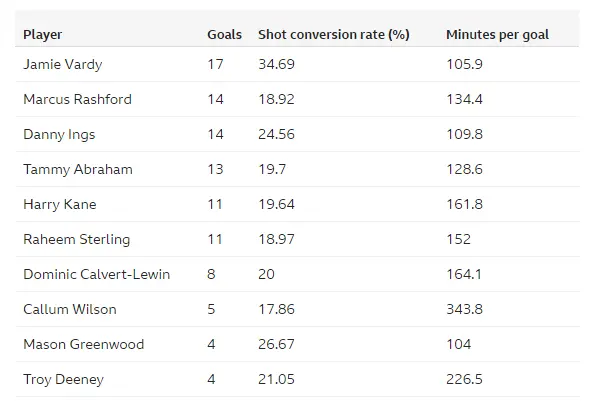Click the Player column header
This screenshot has height=409, width=615.
pos(42,35)
